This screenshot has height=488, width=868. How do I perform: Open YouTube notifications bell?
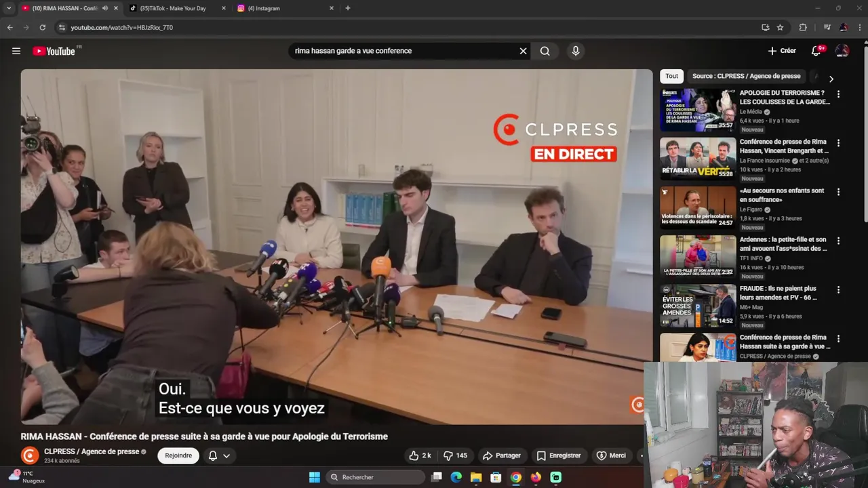tap(816, 51)
